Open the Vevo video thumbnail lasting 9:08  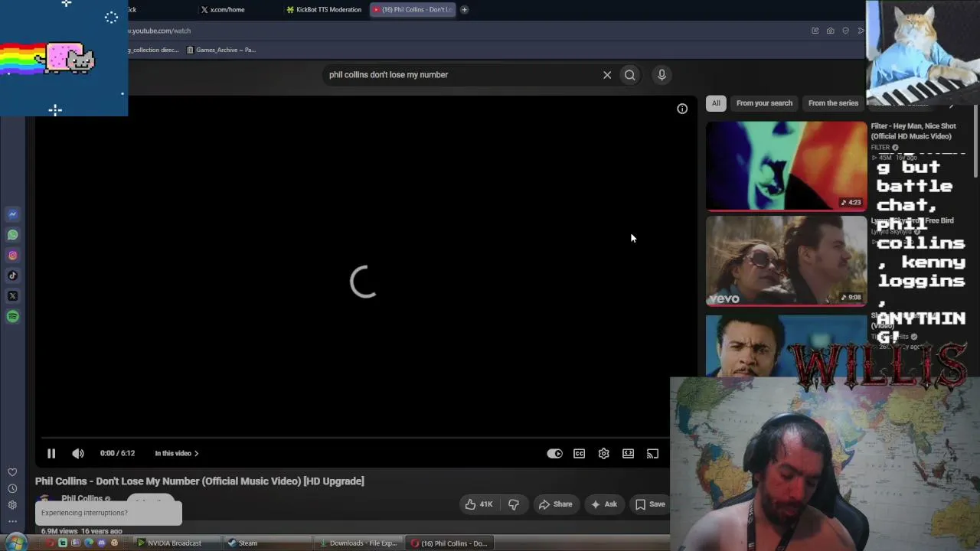786,260
